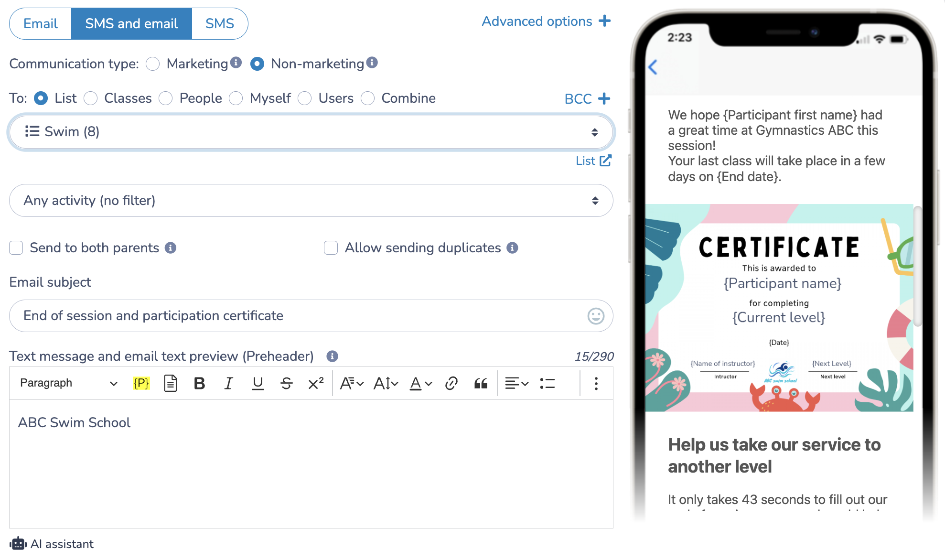The width and height of the screenshot is (945, 560).
Task: Choose Classes as recipient type
Action: click(91, 98)
